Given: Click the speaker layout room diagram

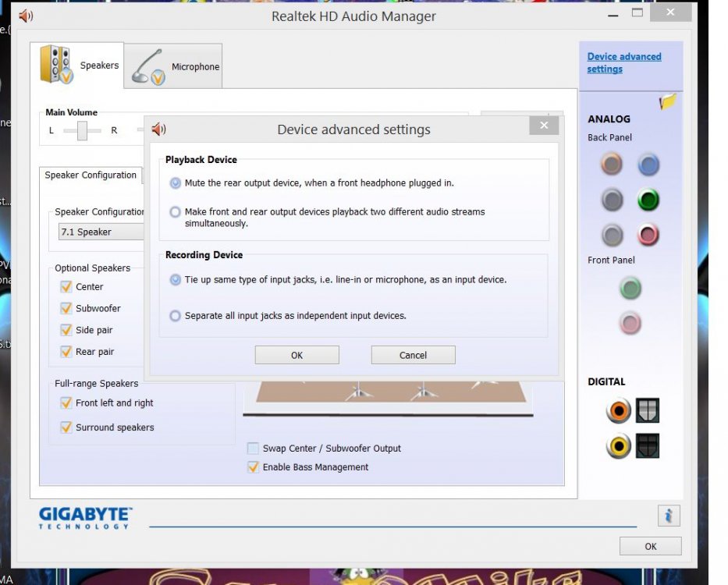Looking at the screenshot, I should pos(388,399).
